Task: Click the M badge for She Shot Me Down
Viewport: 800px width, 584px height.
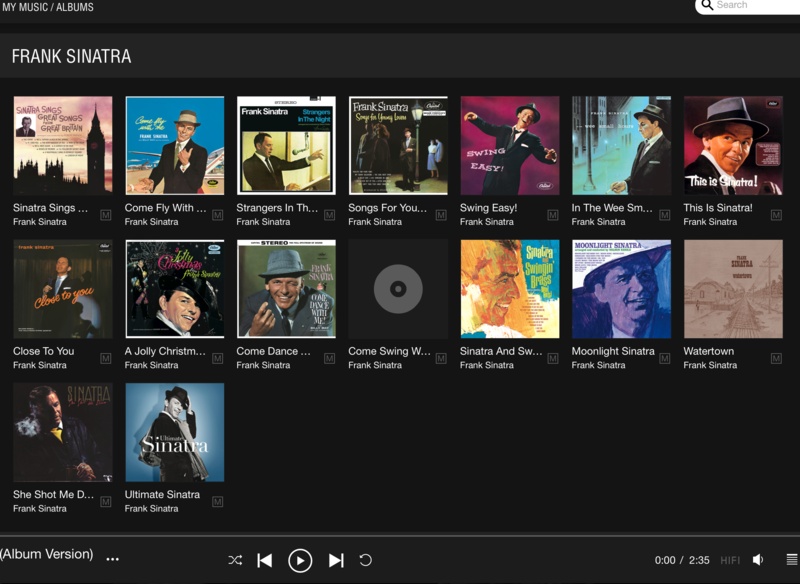Action: click(x=106, y=501)
